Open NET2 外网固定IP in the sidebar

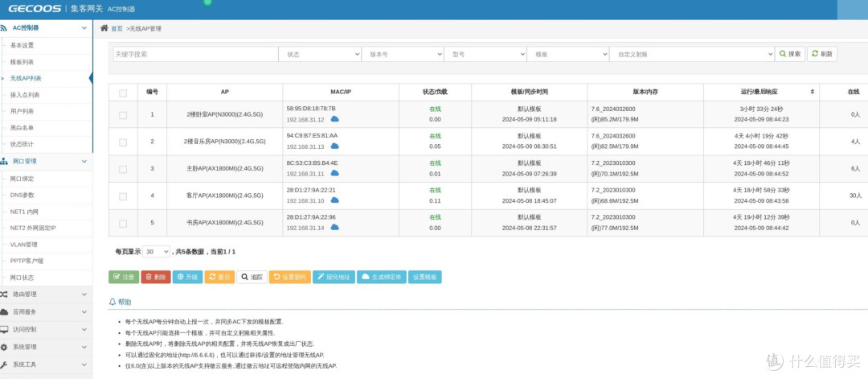pos(33,228)
